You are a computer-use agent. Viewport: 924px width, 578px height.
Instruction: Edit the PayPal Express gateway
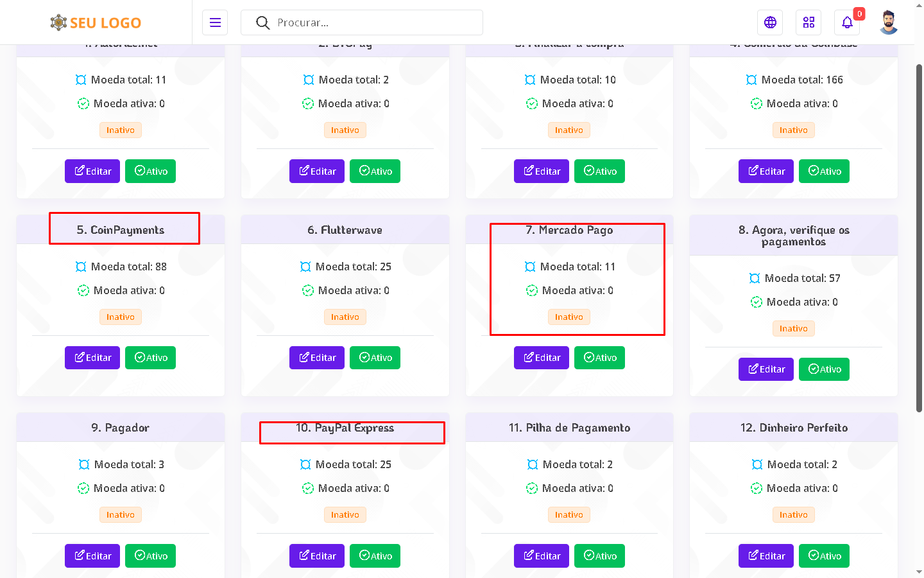(x=317, y=556)
